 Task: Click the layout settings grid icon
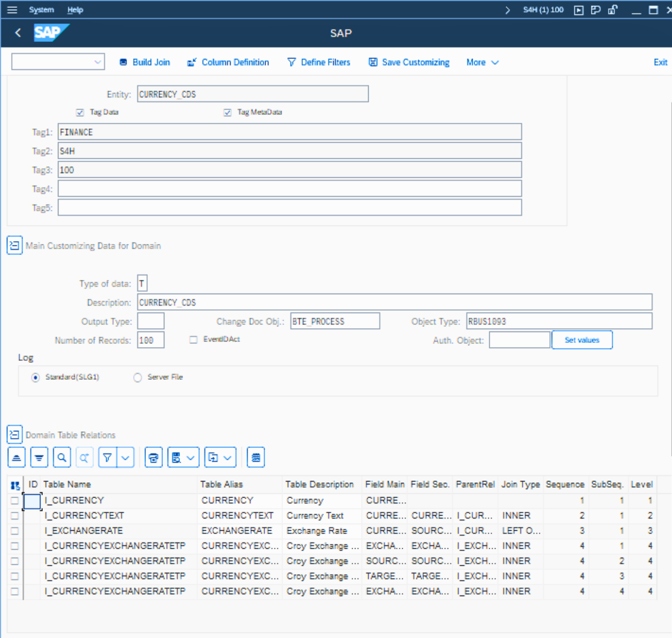point(255,458)
